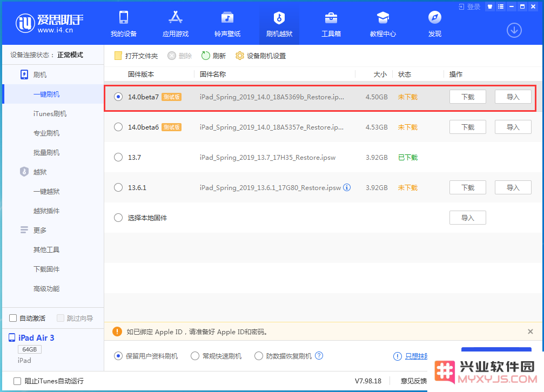The width and height of the screenshot is (544, 392).
Task: Select the 13.6.1 firmware radio button
Action: [x=118, y=187]
